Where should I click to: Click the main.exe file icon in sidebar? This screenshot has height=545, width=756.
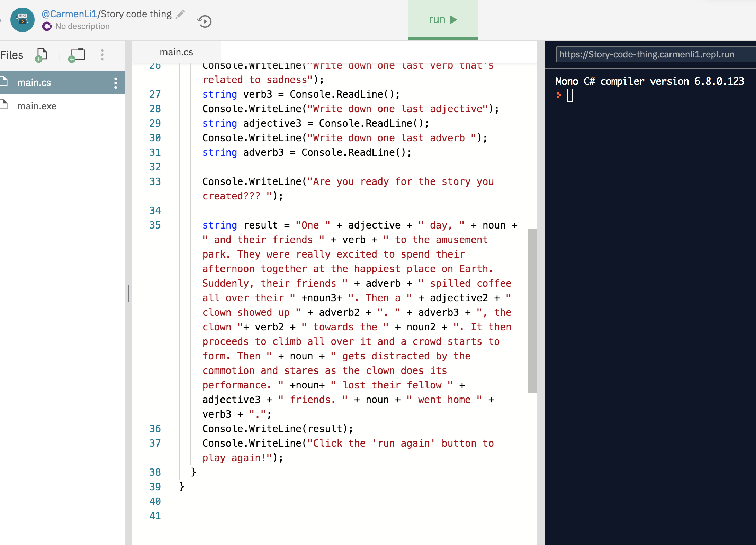4,105
